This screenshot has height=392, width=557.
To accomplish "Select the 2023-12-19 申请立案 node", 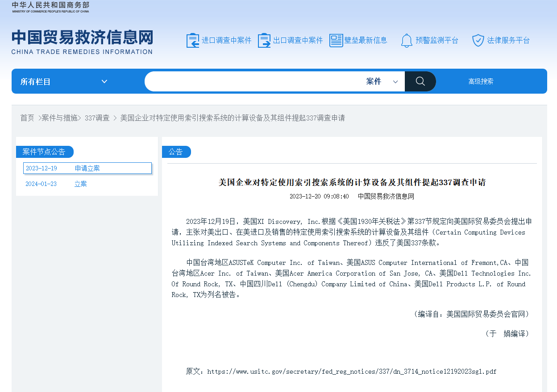I will point(87,168).
